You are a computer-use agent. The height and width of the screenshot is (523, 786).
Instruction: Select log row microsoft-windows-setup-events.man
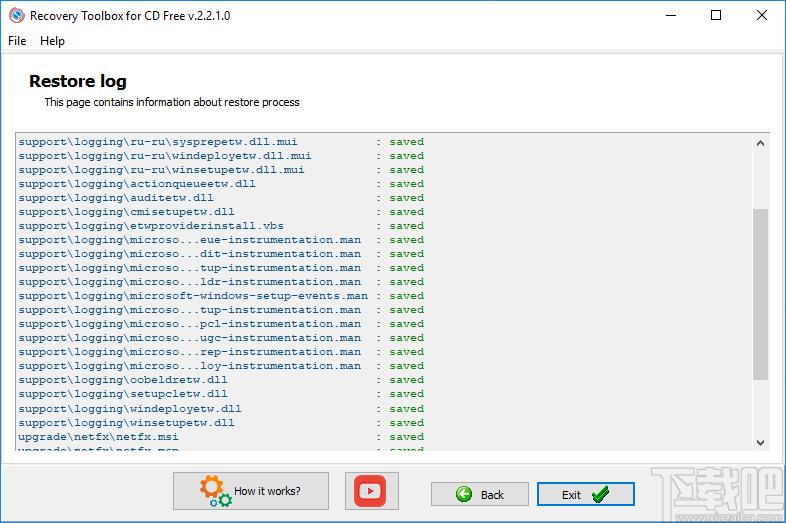point(221,296)
